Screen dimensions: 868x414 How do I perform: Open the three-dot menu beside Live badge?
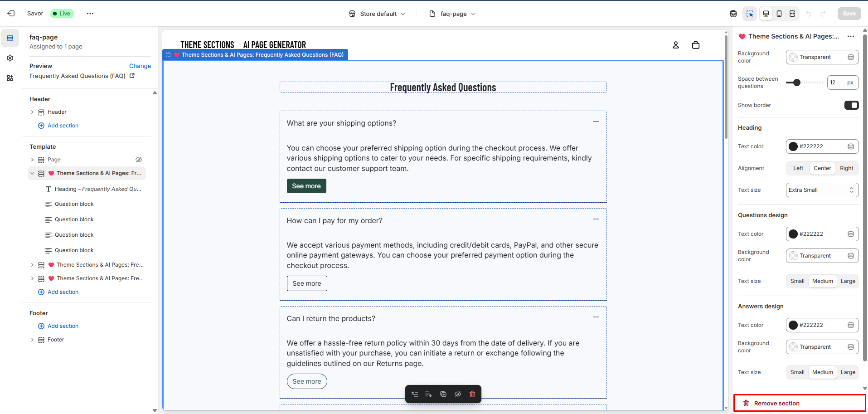pos(90,14)
